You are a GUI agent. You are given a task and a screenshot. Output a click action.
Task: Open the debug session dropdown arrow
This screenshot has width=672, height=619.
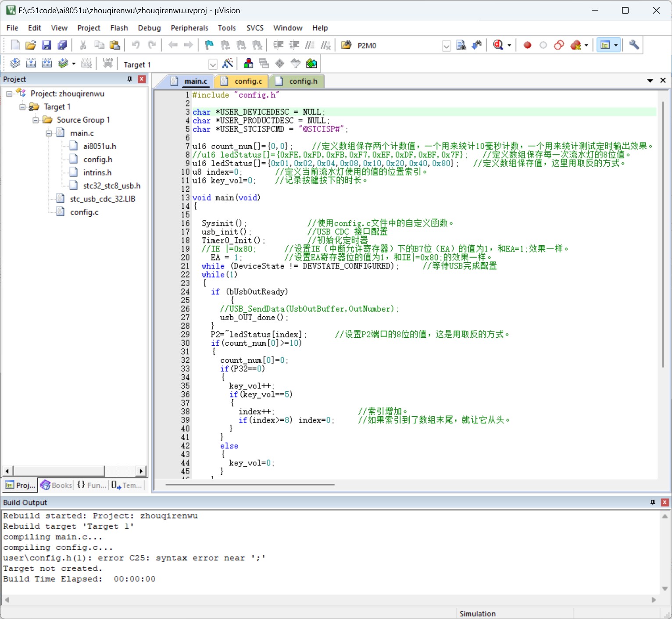click(x=509, y=45)
